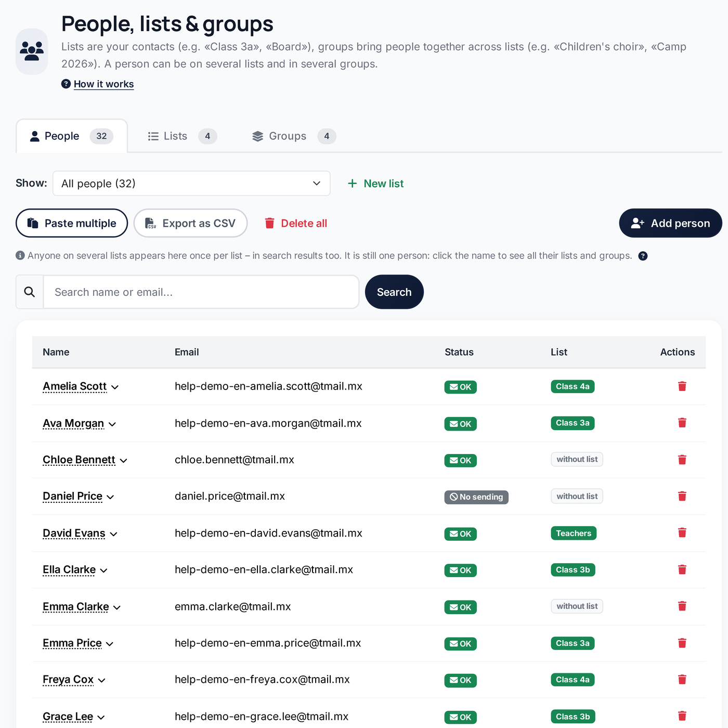
Task: Click Delete all
Action: 296,223
